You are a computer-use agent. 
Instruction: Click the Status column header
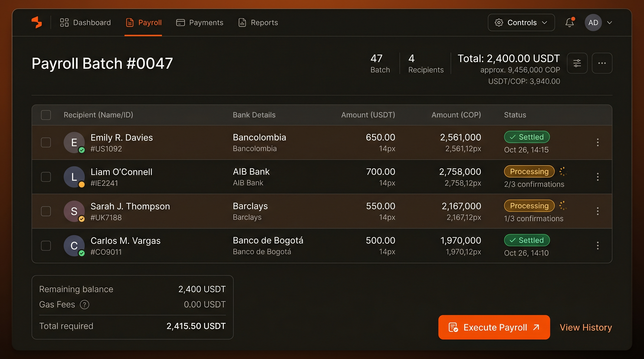(x=515, y=115)
